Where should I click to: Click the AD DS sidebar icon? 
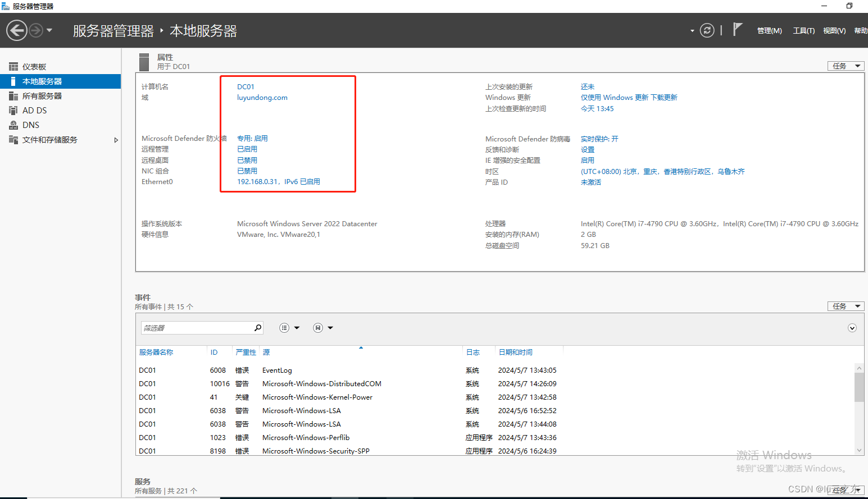(13, 111)
